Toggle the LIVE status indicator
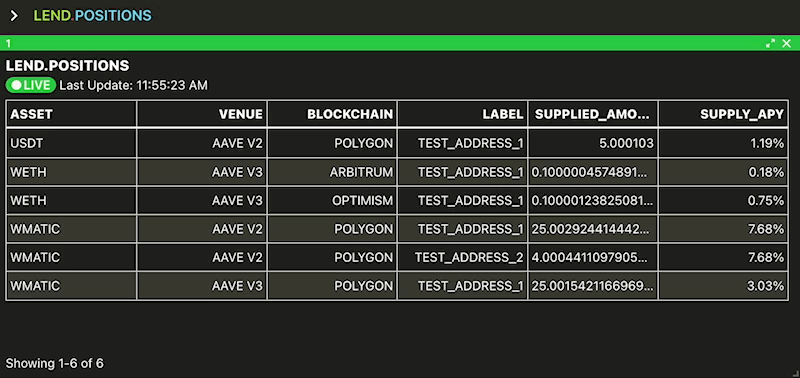800x378 pixels. [31, 85]
